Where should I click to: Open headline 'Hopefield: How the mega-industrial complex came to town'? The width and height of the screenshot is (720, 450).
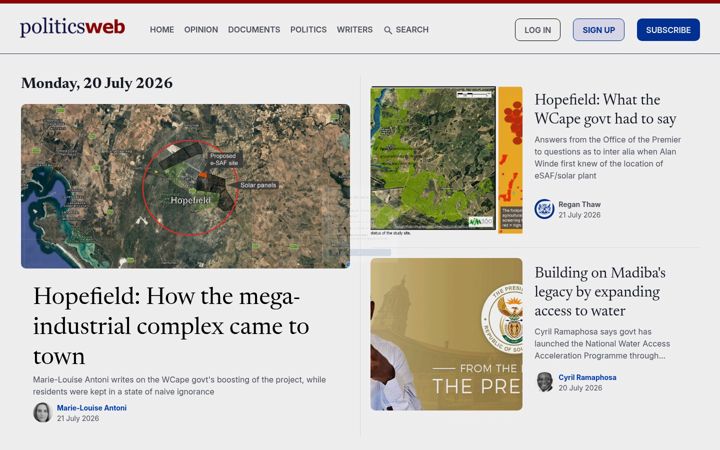click(171, 326)
